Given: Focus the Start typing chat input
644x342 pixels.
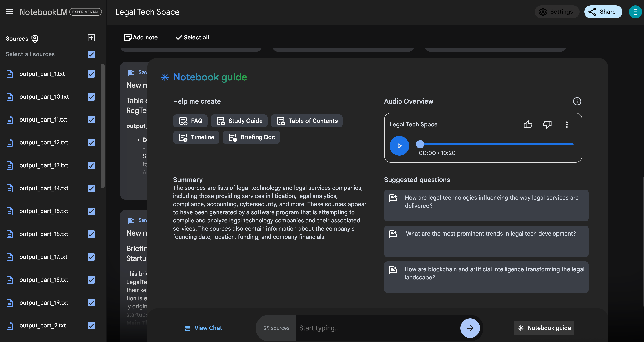Looking at the screenshot, I should coord(378,328).
